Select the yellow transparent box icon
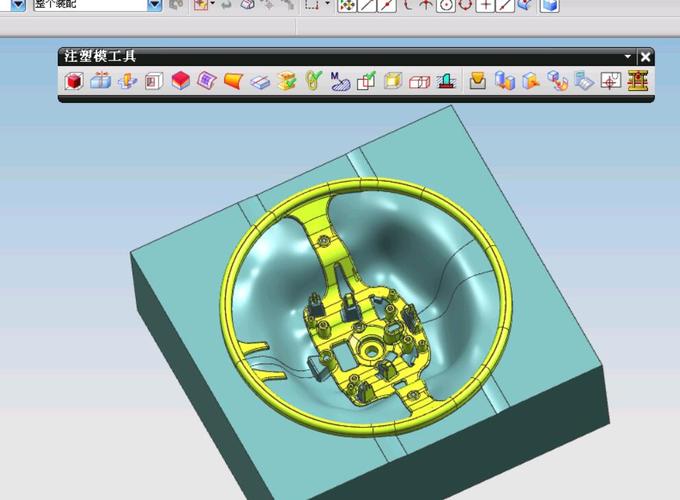This screenshot has width=680, height=500. pyautogui.click(x=393, y=81)
